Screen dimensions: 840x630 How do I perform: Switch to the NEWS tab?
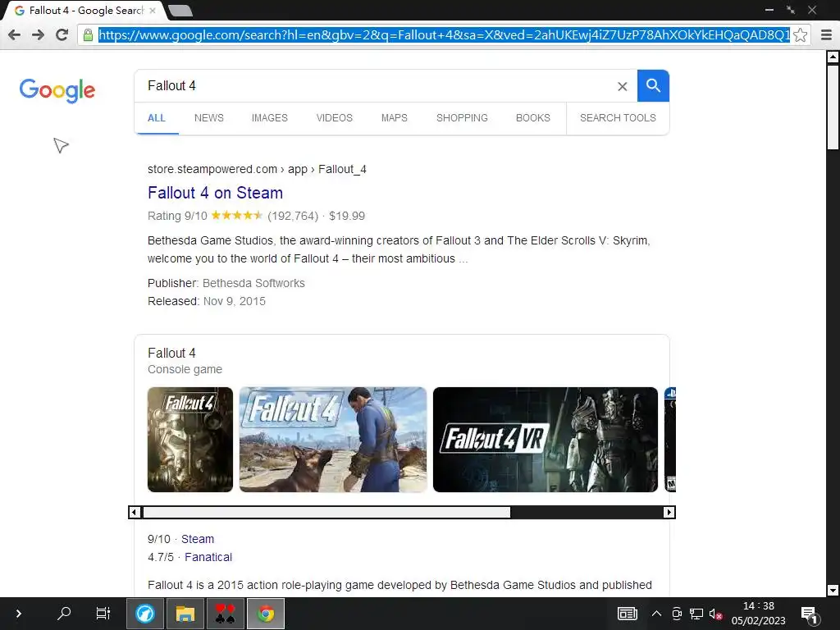point(209,118)
